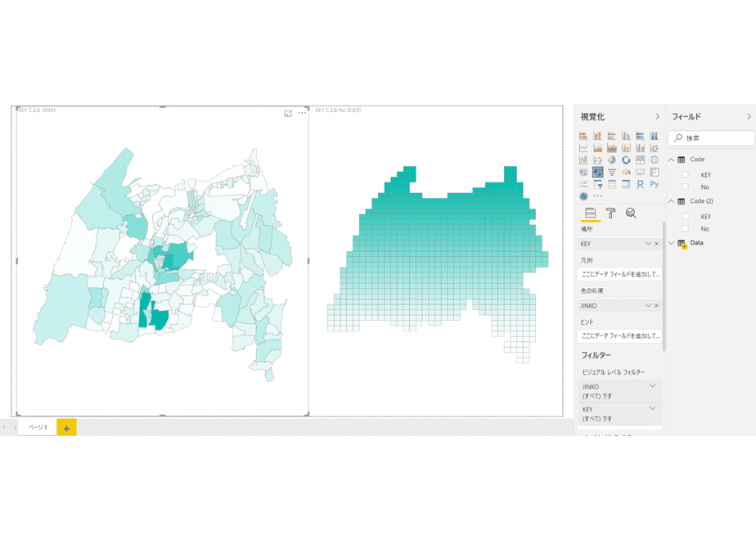The width and height of the screenshot is (756, 540).
Task: Expand the Data table in Fields
Action: point(671,243)
